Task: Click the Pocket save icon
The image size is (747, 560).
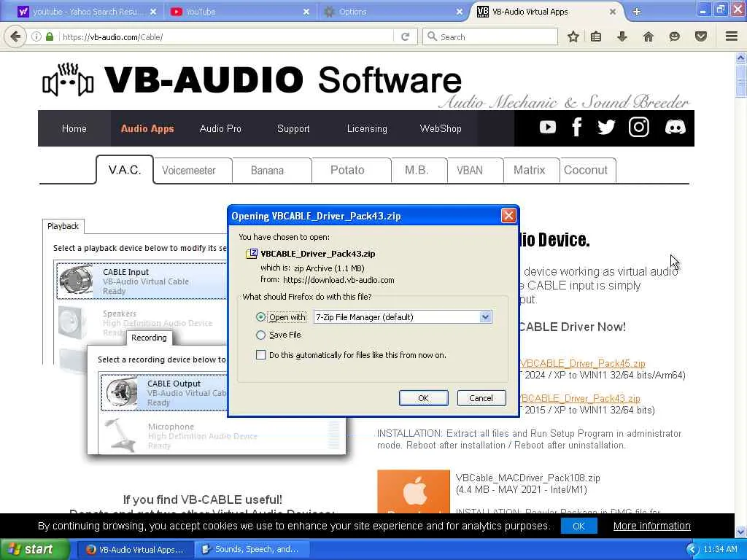Action: click(701, 36)
